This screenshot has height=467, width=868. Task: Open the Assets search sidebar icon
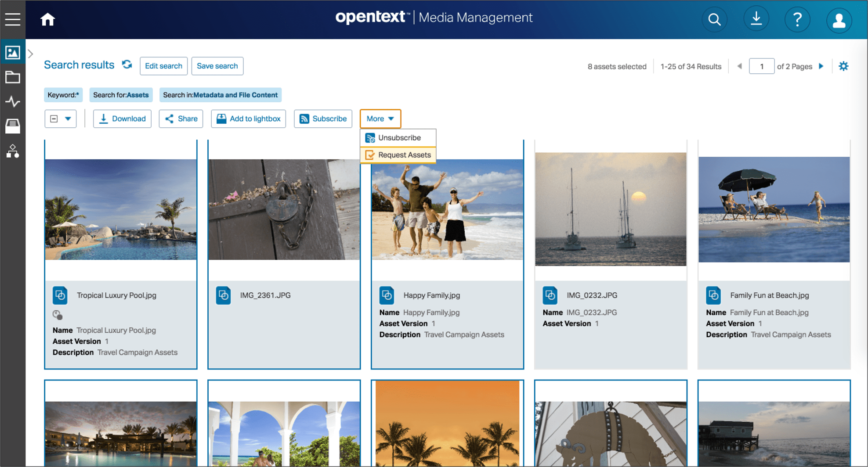(x=13, y=52)
